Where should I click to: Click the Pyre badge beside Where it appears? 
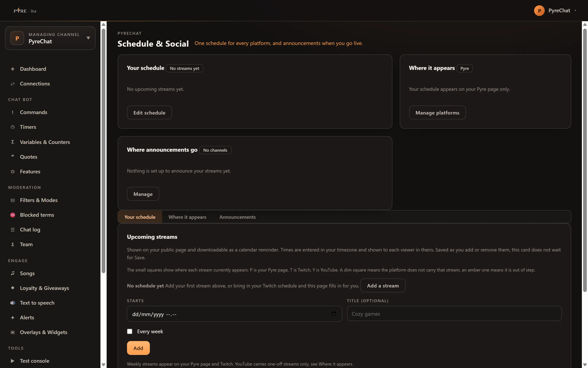point(464,68)
